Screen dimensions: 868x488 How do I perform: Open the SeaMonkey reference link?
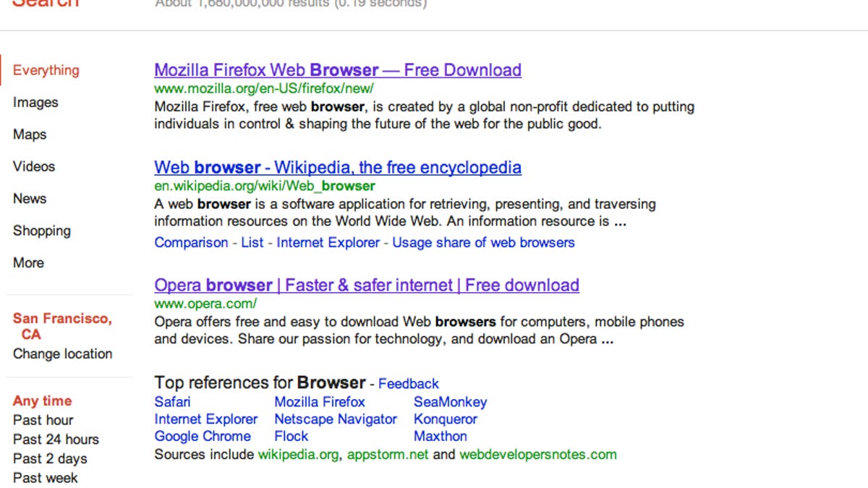450,402
